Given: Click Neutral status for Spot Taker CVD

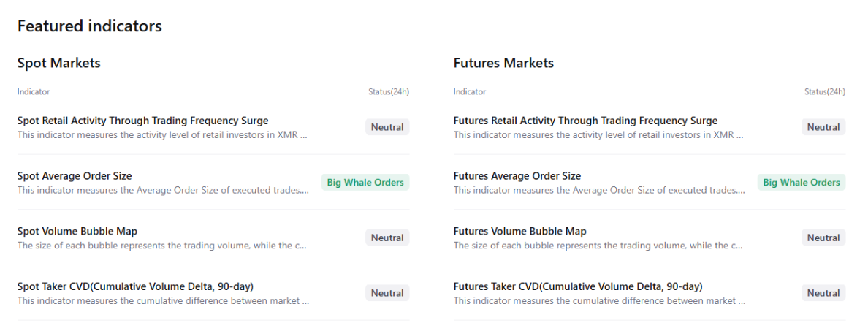Looking at the screenshot, I should (x=387, y=293).
